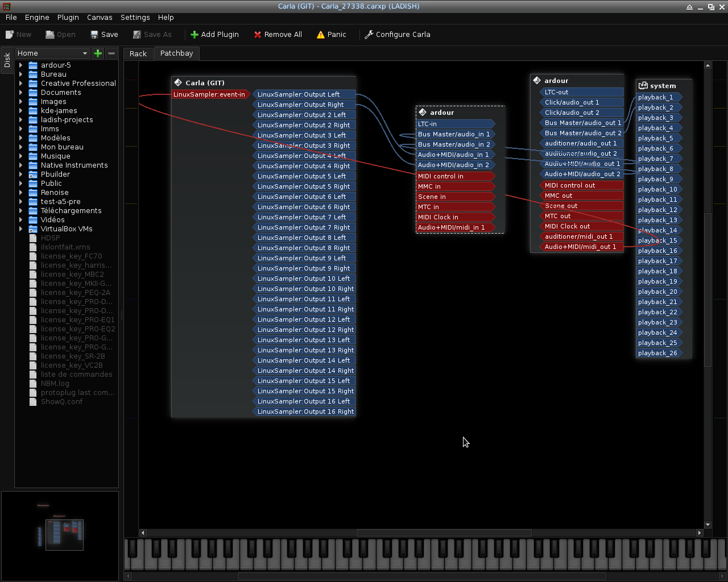Click the patchbay minimap preview thumbnail
The height and width of the screenshot is (582, 728).
(x=64, y=534)
